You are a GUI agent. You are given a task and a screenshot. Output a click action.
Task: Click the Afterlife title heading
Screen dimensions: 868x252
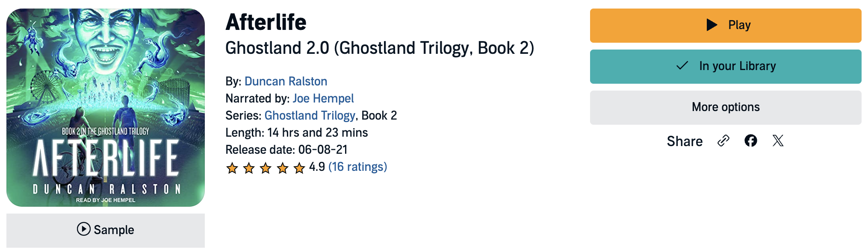[x=266, y=22]
